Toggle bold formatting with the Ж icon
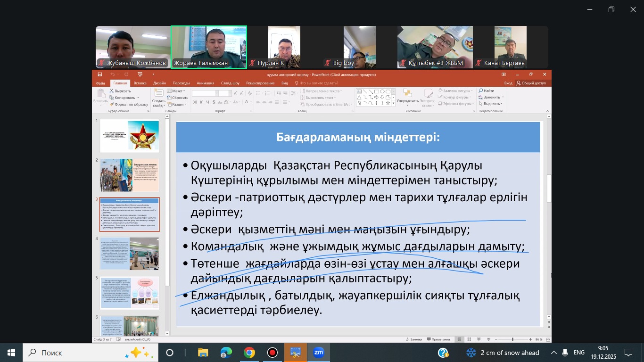The width and height of the screenshot is (644, 362). tap(195, 102)
